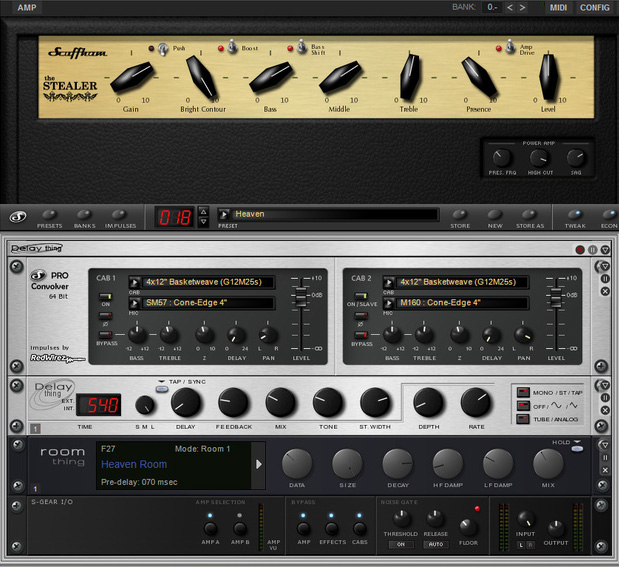619x567 pixels.
Task: Click the STORE button
Action: [459, 214]
